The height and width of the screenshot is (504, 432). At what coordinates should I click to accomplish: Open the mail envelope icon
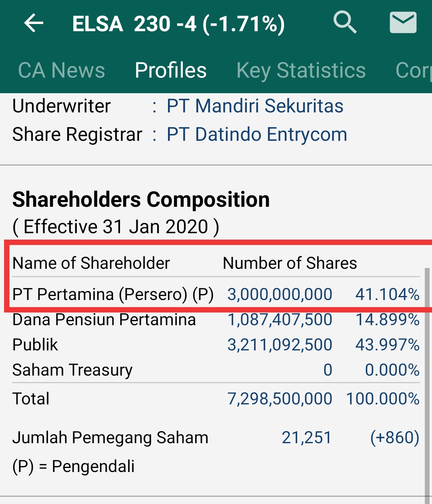coord(403,22)
